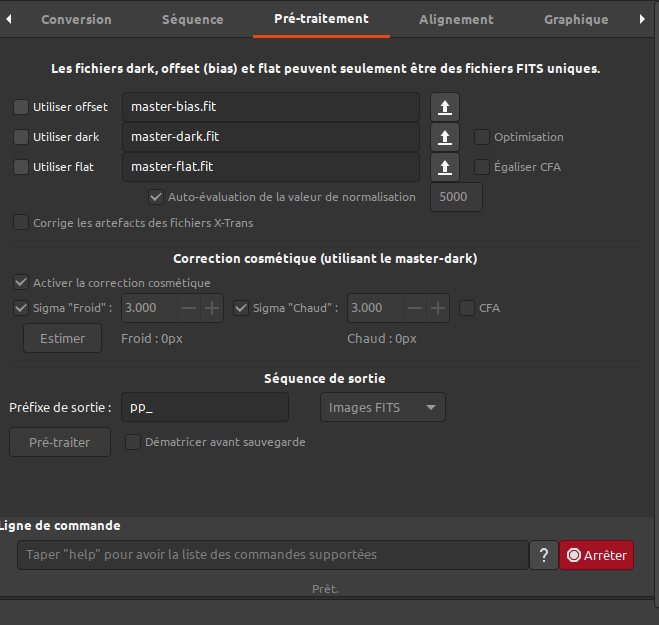Check the Égaliser CFA option

(x=482, y=167)
